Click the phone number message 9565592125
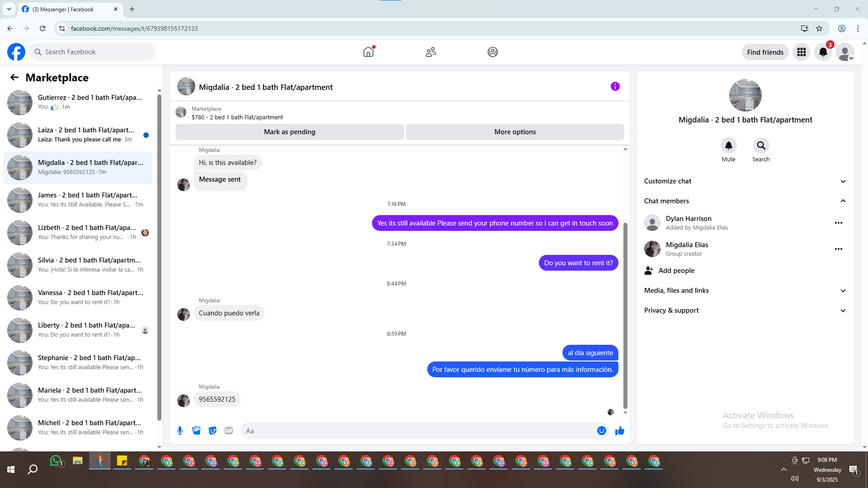Viewport: 868px width, 488px height. point(217,399)
